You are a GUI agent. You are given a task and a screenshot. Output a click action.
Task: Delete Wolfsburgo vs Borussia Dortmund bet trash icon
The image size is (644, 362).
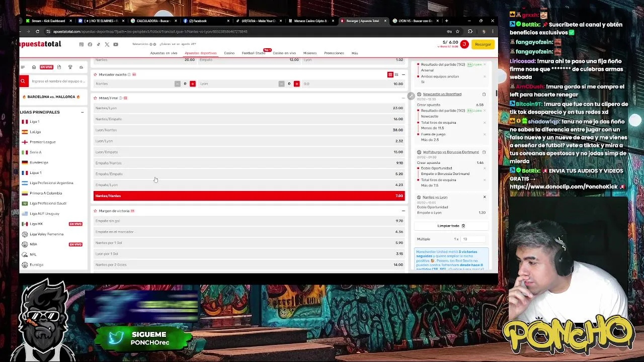484,152
